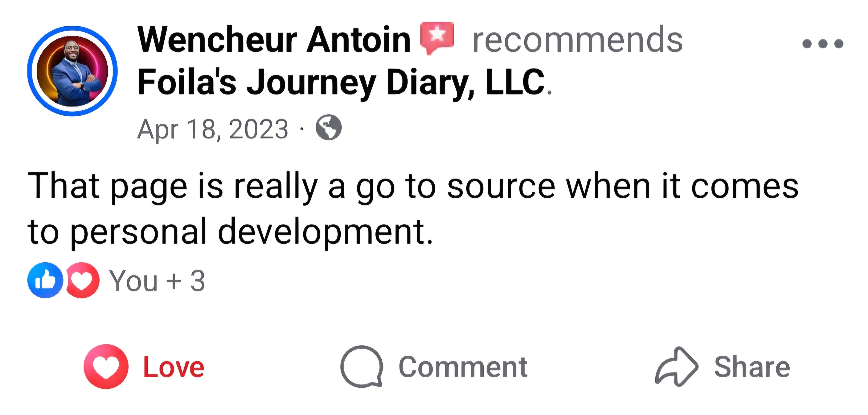Click the 'to personal development.' text line
This screenshot has width=868, height=415.
pos(230,232)
